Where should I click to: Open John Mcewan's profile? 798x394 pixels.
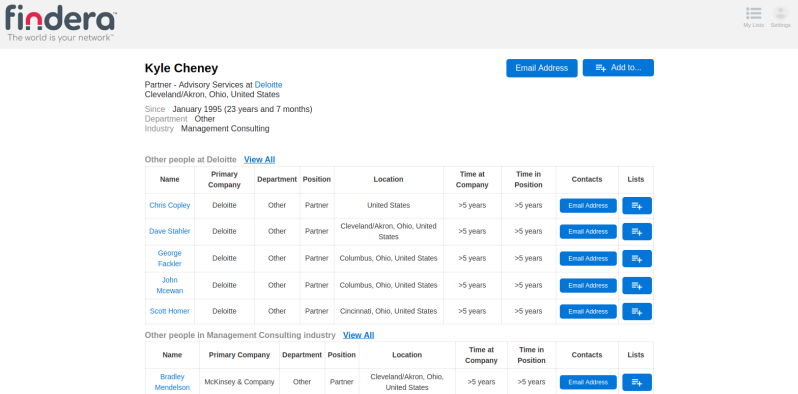tap(169, 285)
